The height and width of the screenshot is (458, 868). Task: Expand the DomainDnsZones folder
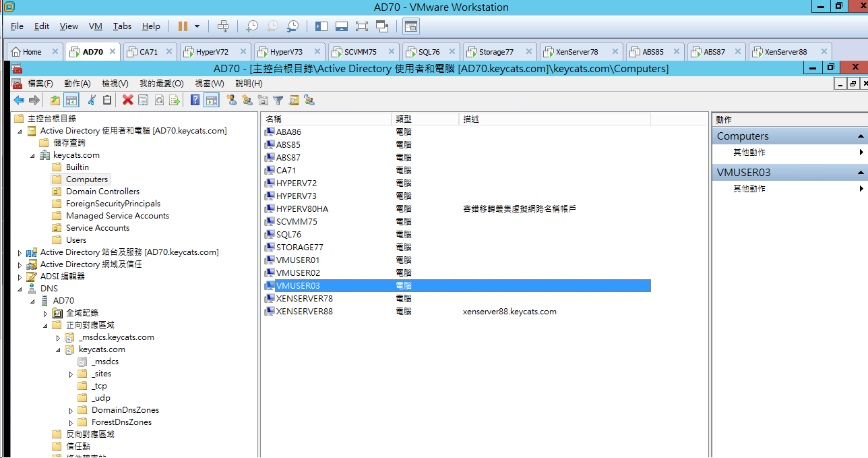click(x=71, y=410)
